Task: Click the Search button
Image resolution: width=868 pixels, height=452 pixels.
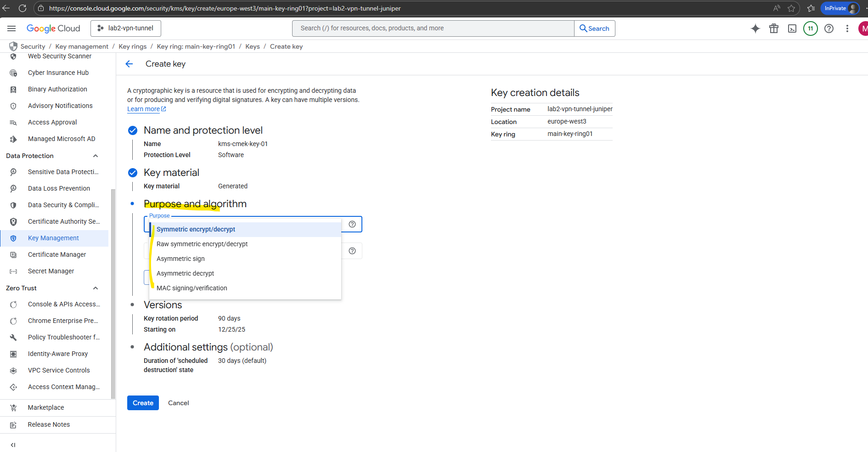Action: 594,28
